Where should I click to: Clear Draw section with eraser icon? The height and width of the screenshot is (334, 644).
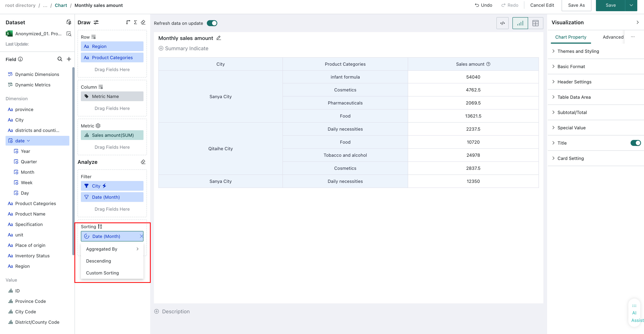coord(143,22)
